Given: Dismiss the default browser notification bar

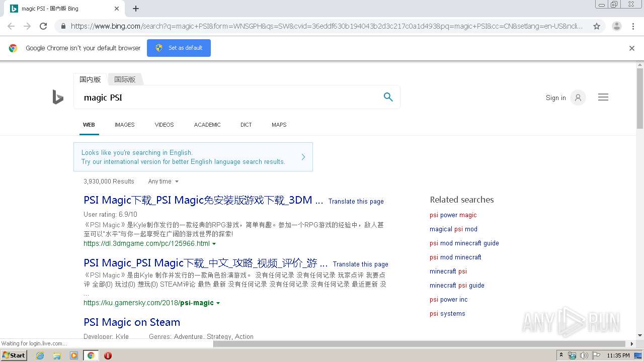Looking at the screenshot, I should [x=632, y=48].
